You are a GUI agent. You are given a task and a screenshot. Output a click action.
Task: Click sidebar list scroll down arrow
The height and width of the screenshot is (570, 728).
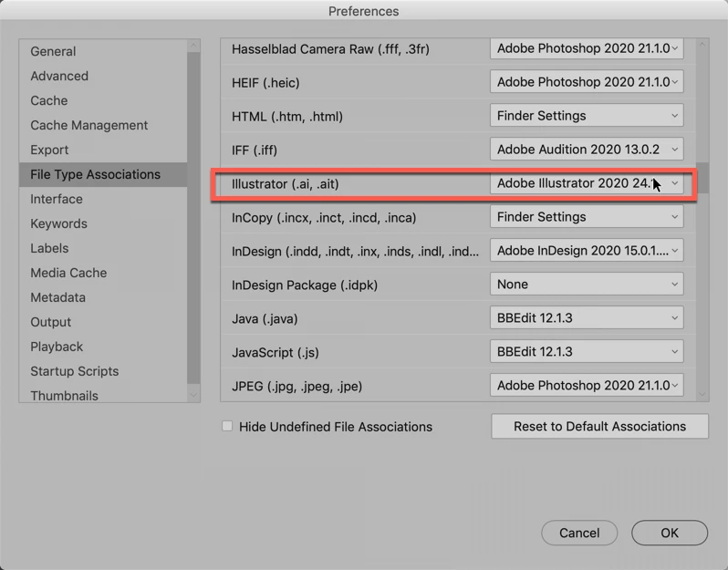click(x=193, y=395)
